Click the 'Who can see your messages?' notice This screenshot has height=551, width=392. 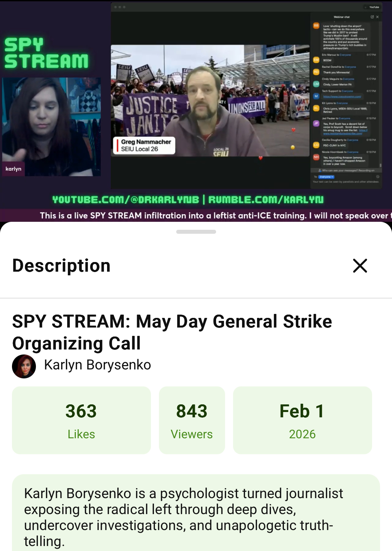coord(346,170)
